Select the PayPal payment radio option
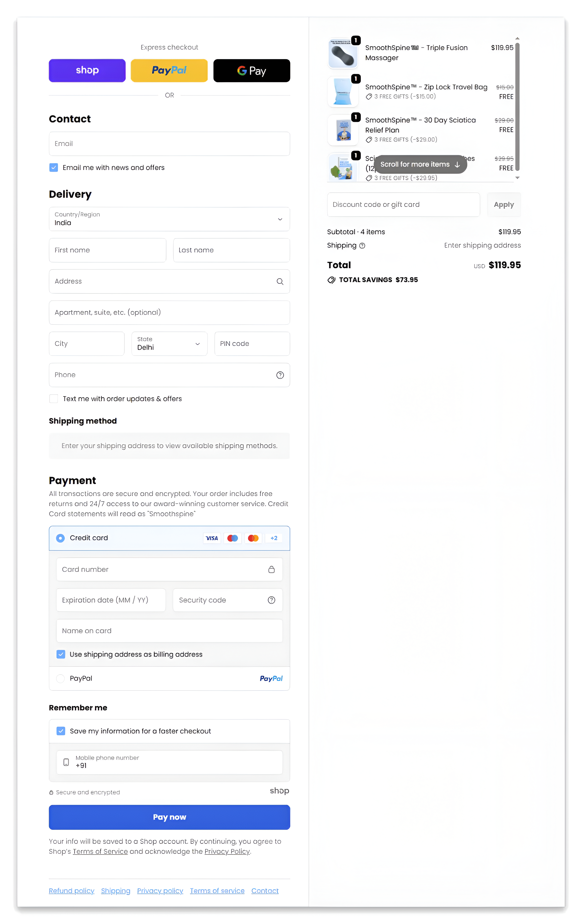This screenshot has height=924, width=582. [61, 678]
